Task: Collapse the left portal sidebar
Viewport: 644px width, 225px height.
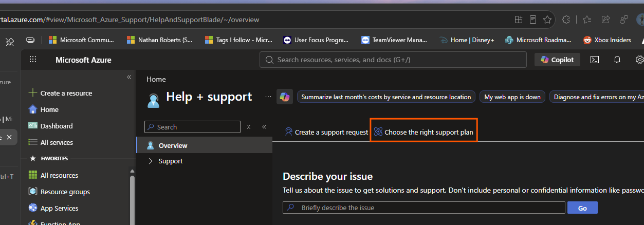Action: pos(129,77)
